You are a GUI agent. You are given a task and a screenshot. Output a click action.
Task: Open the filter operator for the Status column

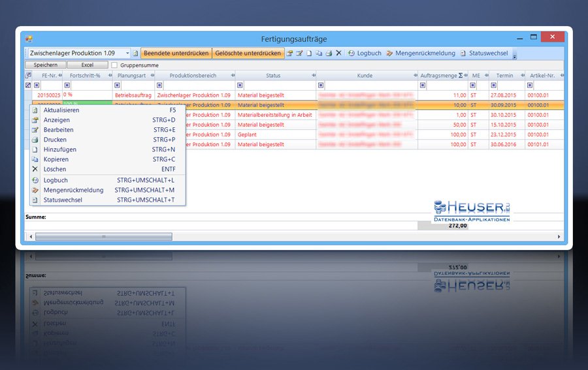tap(240, 85)
